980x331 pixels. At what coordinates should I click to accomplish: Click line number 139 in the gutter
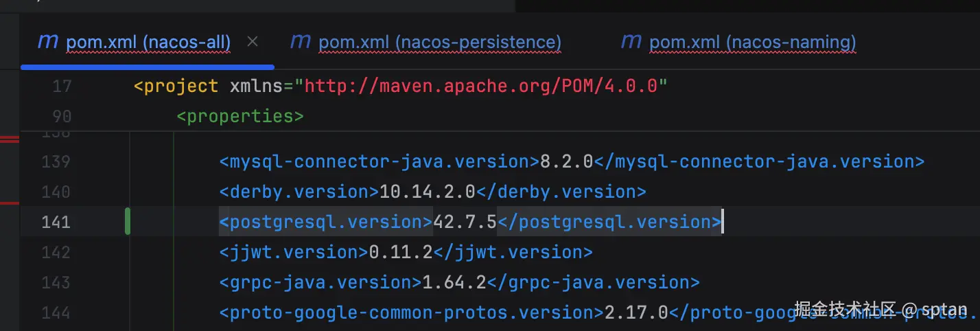coord(56,161)
